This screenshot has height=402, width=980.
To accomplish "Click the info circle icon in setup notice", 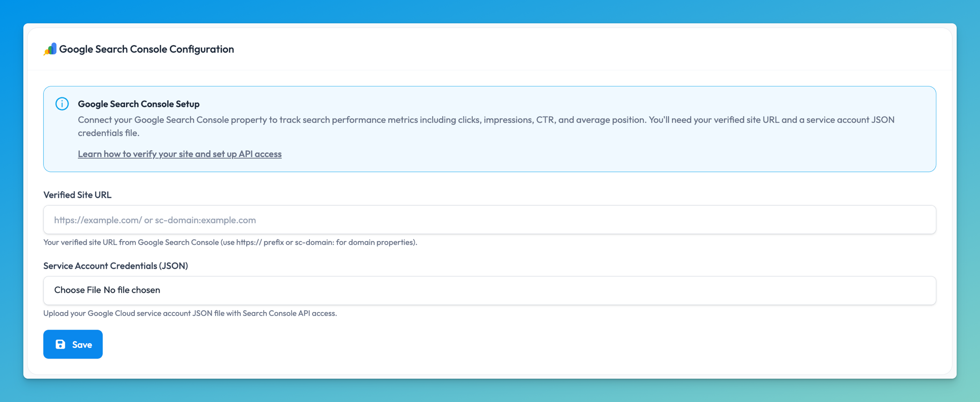I will coord(62,104).
